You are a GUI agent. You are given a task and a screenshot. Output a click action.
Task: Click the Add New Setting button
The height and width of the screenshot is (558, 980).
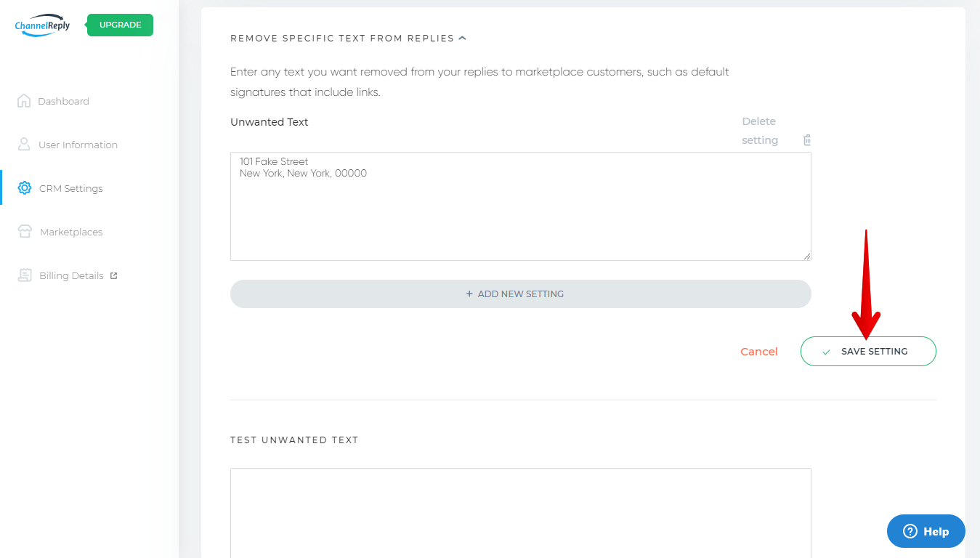tap(520, 294)
